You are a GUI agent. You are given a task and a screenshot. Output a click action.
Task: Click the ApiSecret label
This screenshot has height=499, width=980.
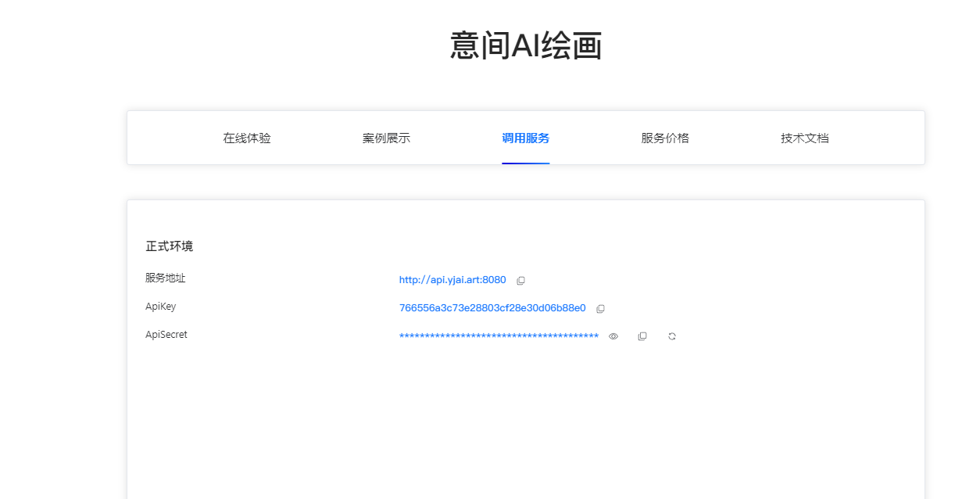pyautogui.click(x=166, y=335)
